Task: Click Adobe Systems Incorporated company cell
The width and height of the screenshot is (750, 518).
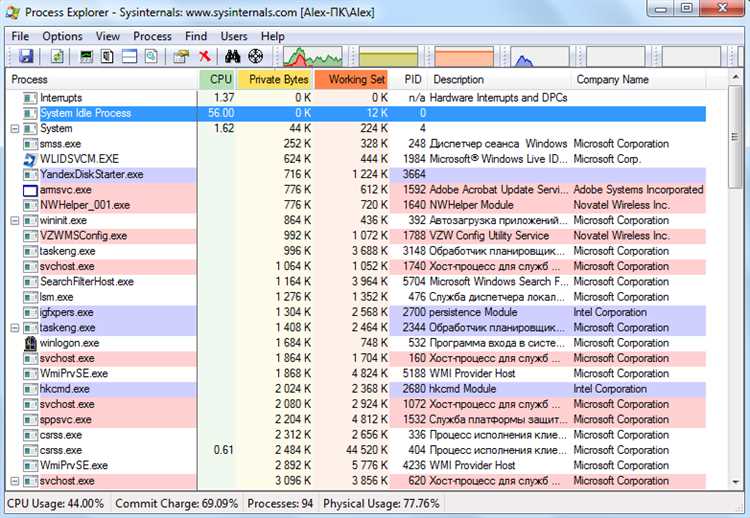Action: tap(638, 190)
